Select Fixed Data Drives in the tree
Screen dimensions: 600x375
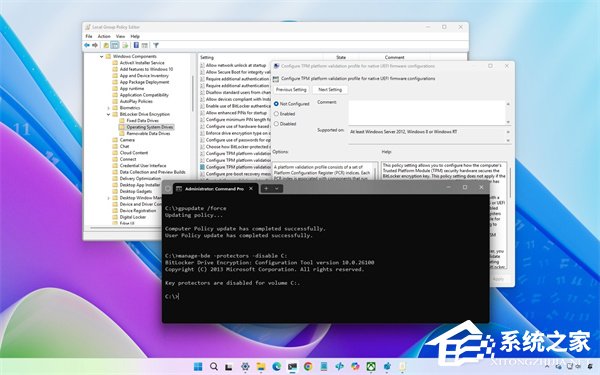click(x=142, y=121)
